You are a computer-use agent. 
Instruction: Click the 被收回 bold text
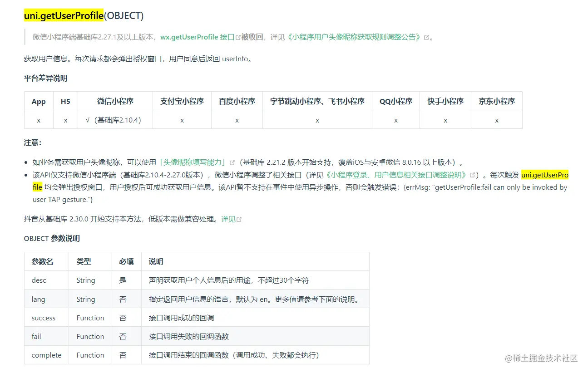click(x=252, y=37)
